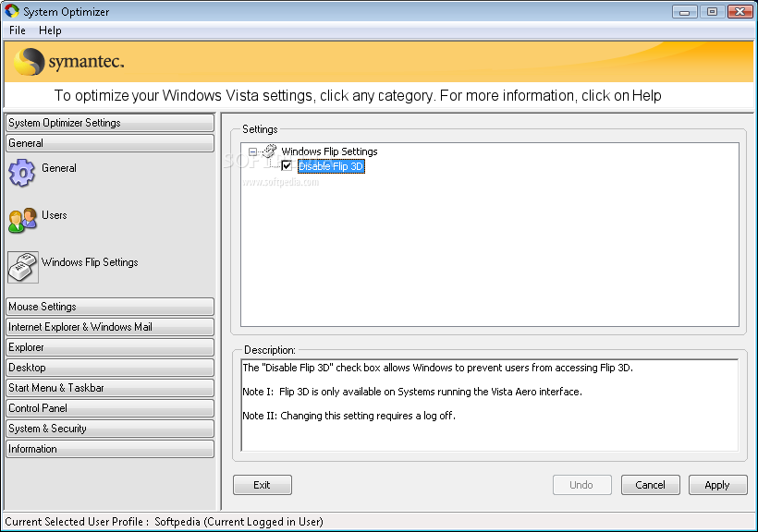Expand the Explorer section

tap(110, 347)
